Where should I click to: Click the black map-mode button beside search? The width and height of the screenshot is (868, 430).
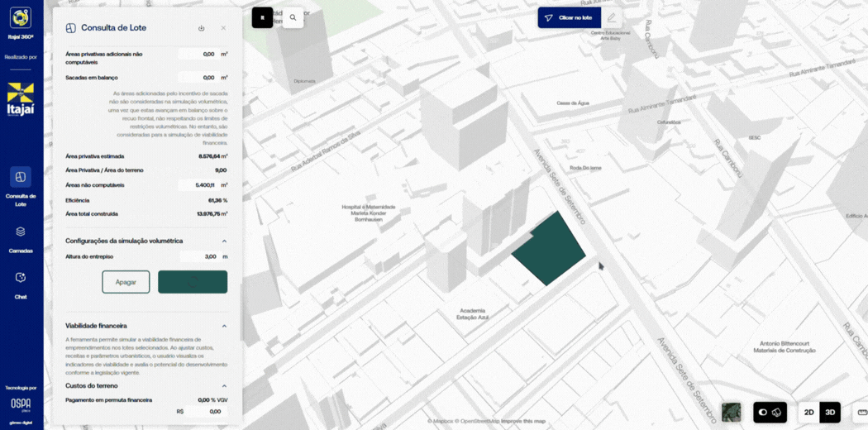pyautogui.click(x=262, y=17)
